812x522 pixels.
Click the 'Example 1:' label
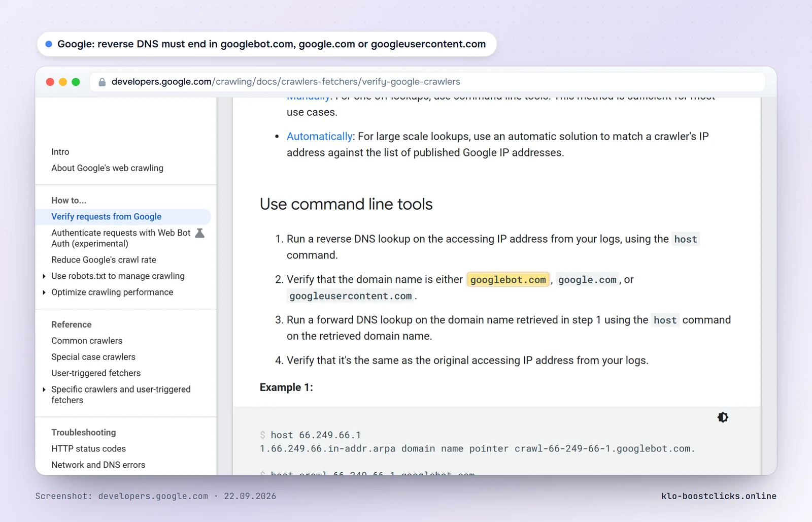point(286,387)
